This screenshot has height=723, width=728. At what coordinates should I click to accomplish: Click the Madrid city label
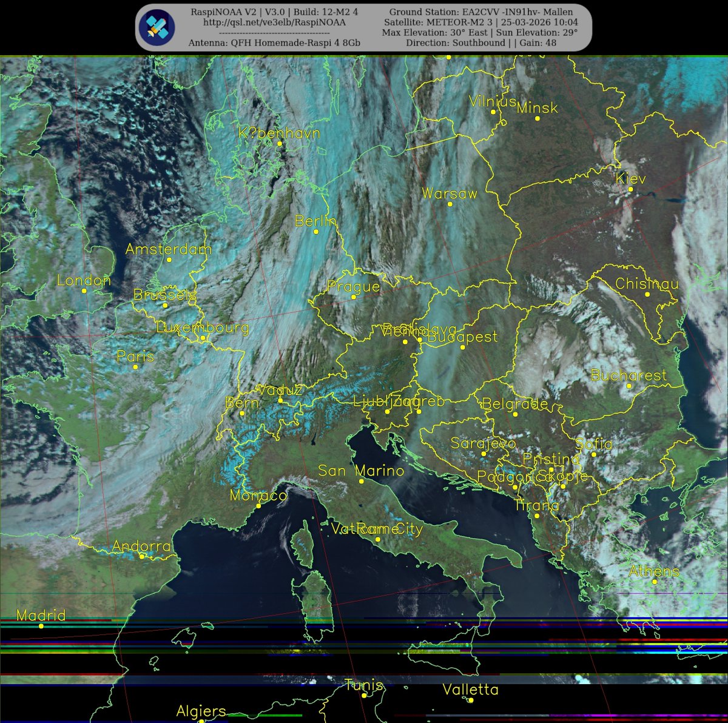pos(41,616)
